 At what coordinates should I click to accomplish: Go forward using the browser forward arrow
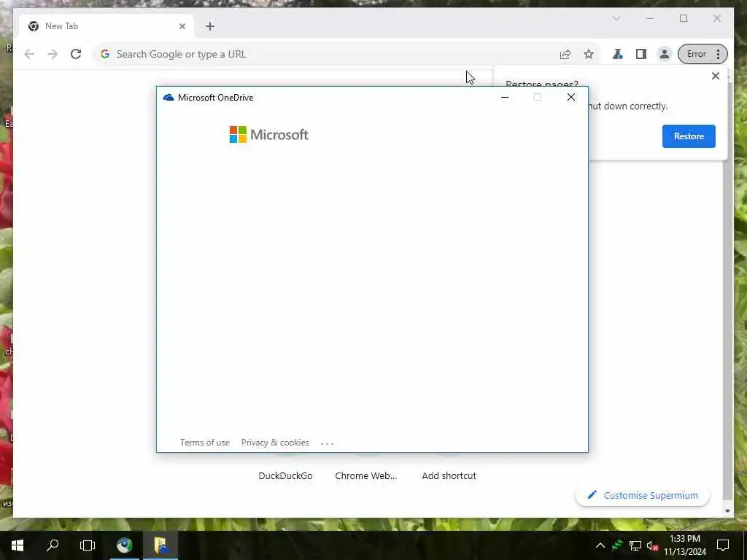[53, 54]
